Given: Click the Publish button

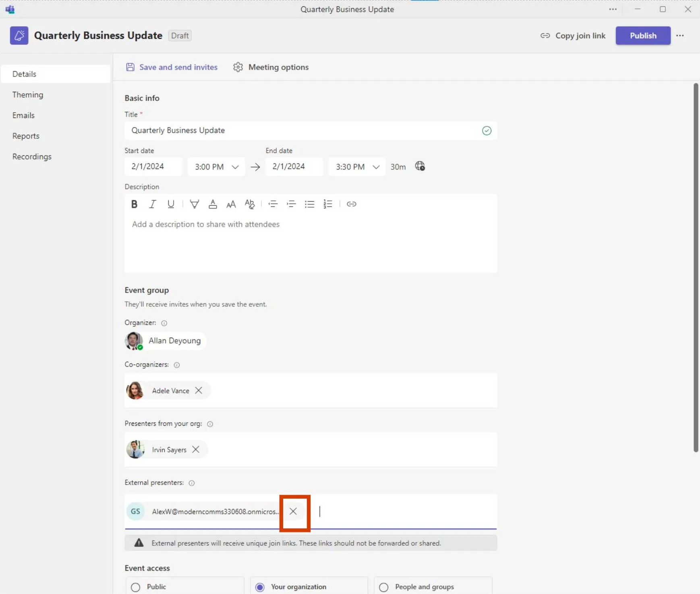Looking at the screenshot, I should pyautogui.click(x=643, y=35).
